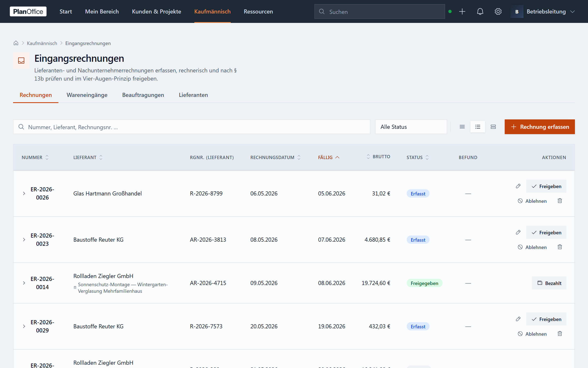Click the B user avatar
The image size is (588, 368).
[x=517, y=11]
